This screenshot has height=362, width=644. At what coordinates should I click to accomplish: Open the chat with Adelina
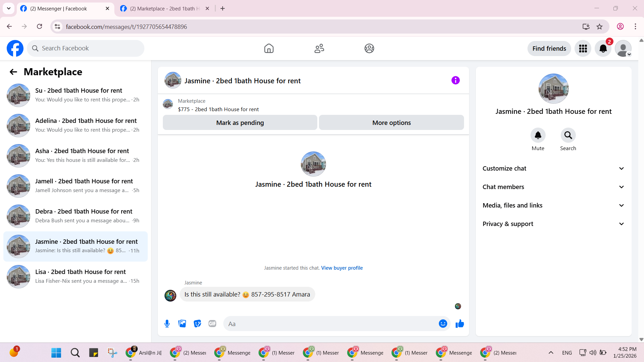[76, 126]
